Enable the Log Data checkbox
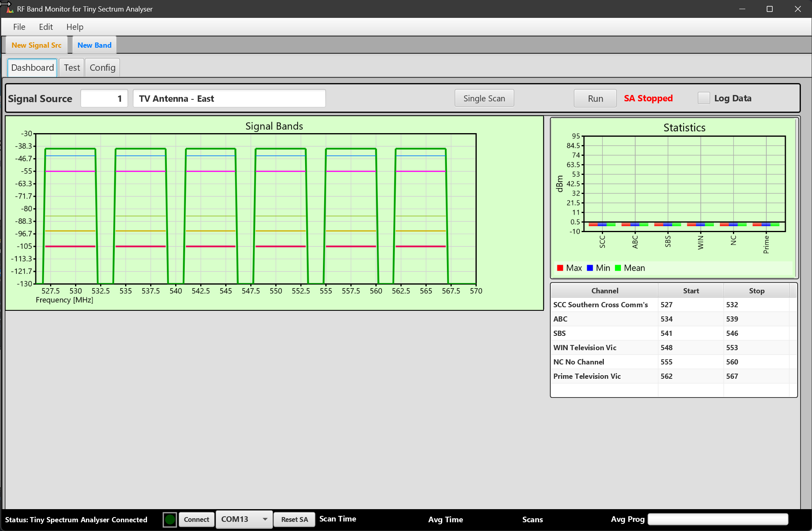Image resolution: width=812 pixels, height=531 pixels. (704, 98)
